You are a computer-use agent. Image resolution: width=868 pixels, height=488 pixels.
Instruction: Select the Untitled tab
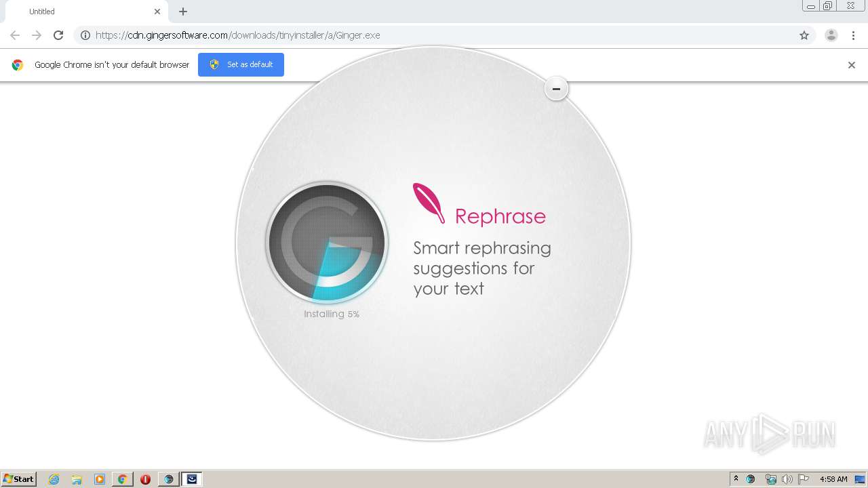[87, 12]
